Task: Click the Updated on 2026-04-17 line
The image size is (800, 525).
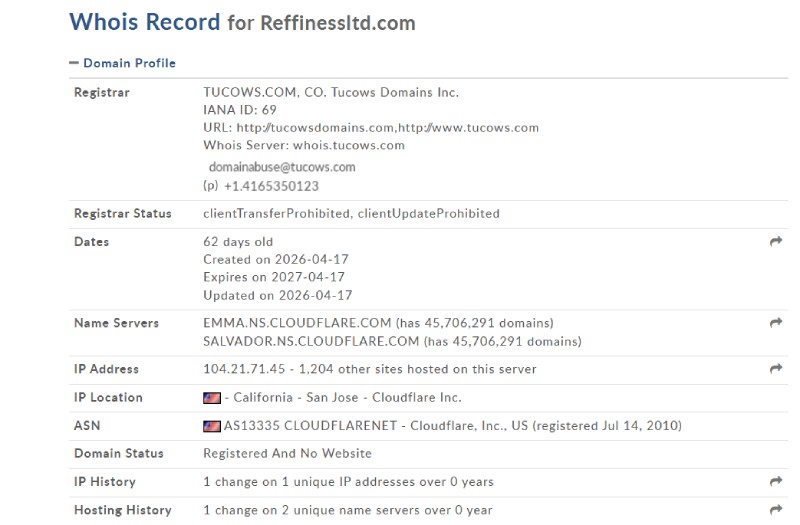Action: 278,295
